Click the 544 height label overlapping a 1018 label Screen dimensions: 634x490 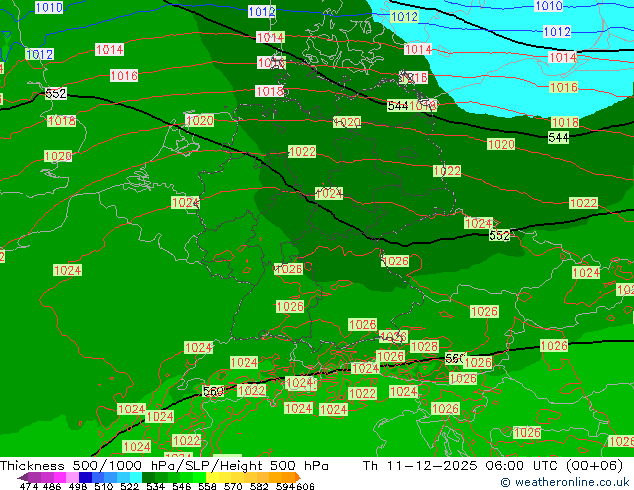397,106
